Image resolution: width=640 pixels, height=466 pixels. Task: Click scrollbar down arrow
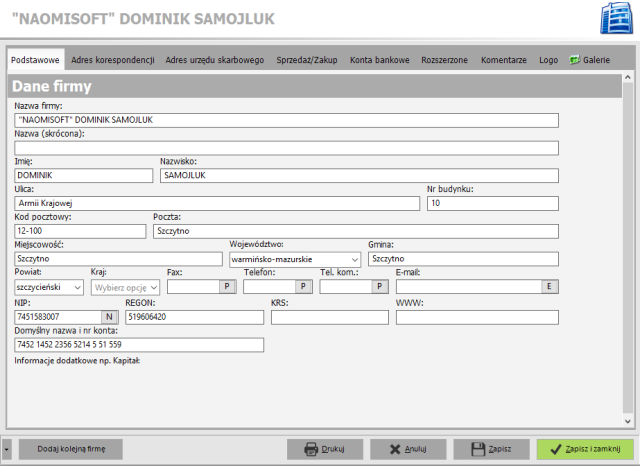(628, 422)
